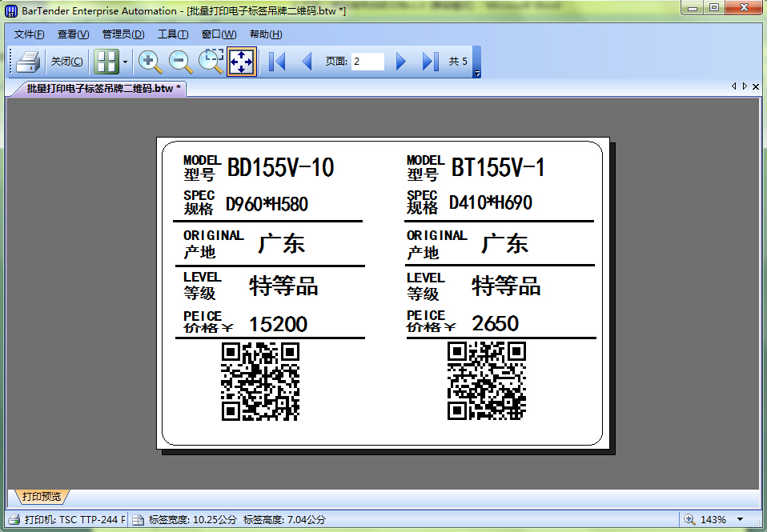Click the price value 15200
767x532 pixels.
(x=279, y=324)
